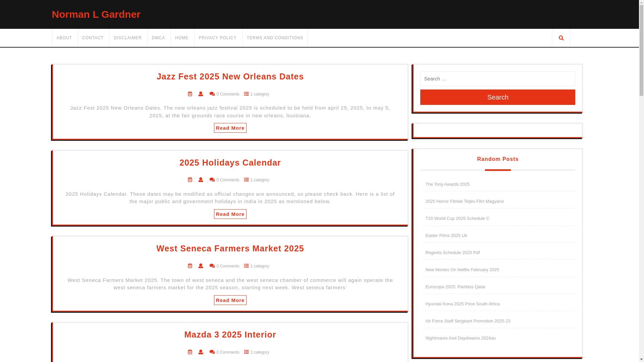644x362 pixels.
Task: Open 0 Comments link on Jazz Fest post
Action: tap(228, 94)
